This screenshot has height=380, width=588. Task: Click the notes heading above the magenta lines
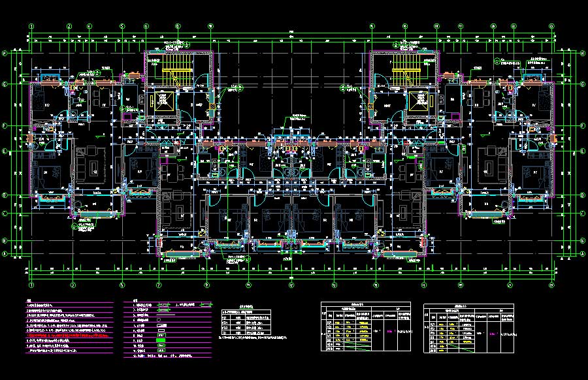pyautogui.click(x=27, y=301)
